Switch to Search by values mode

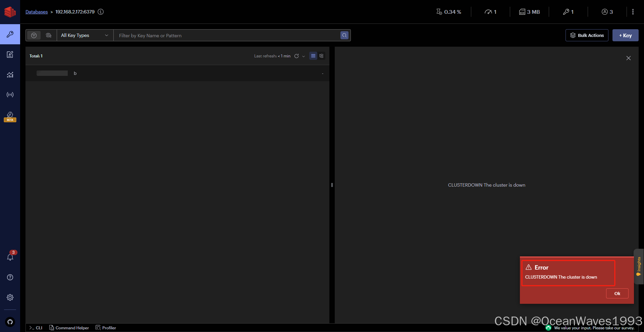[49, 35]
